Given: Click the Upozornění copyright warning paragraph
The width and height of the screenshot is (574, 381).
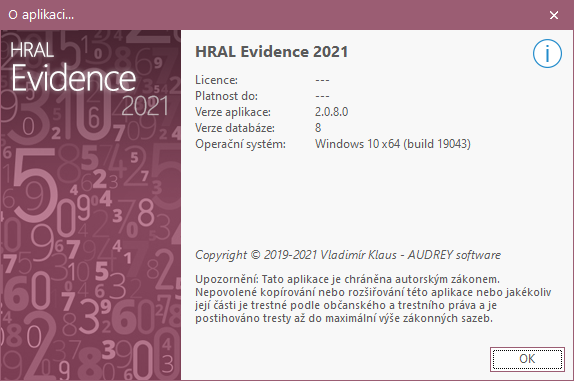Looking at the screenshot, I should click(x=373, y=299).
